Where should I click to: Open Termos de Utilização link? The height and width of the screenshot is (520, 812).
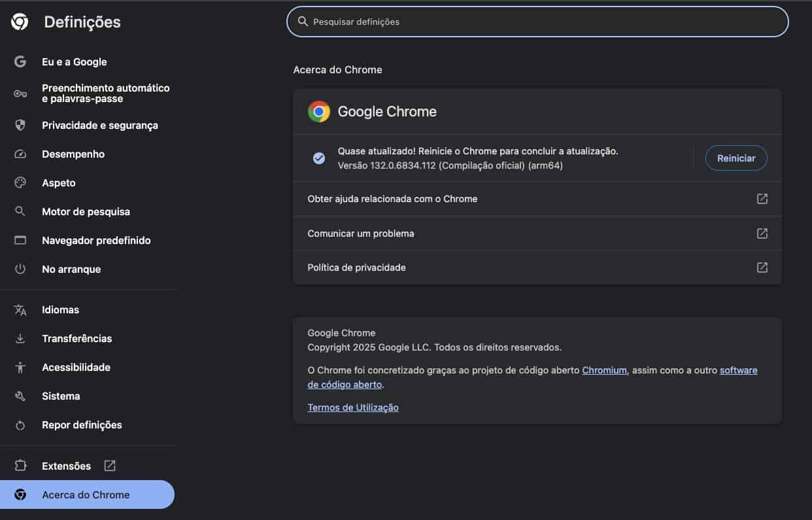click(x=353, y=407)
